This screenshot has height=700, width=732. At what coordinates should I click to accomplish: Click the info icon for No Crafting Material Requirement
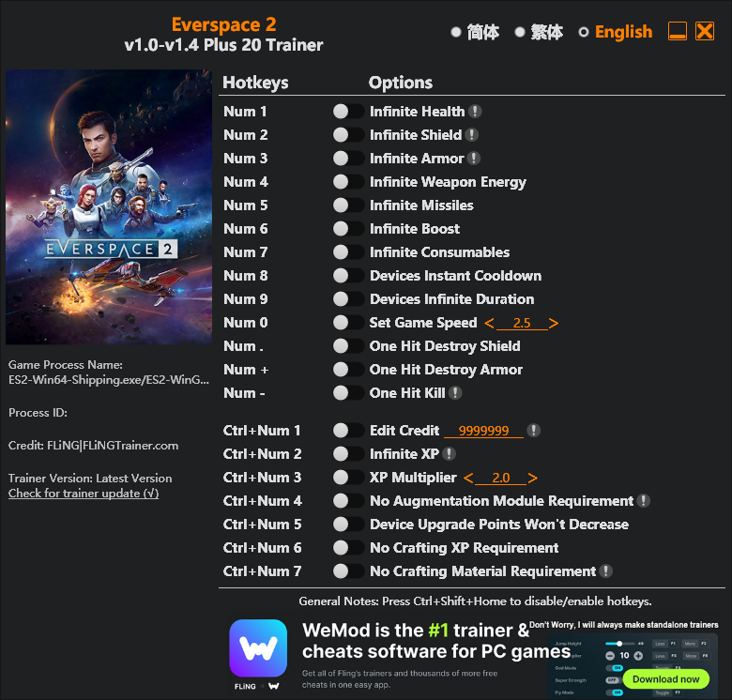point(605,571)
